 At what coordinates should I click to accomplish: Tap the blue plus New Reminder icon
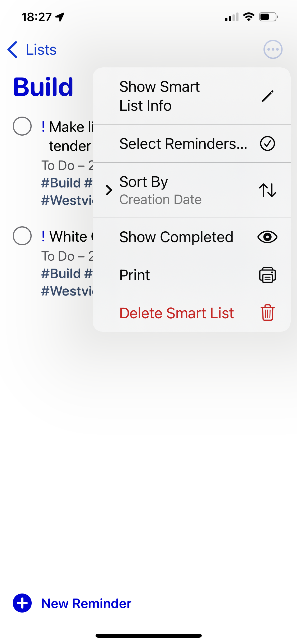(22, 603)
